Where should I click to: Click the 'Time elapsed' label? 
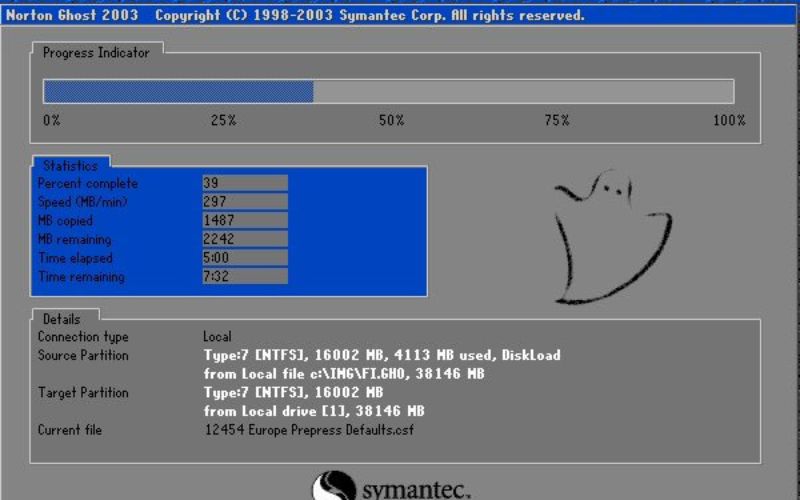(75, 258)
